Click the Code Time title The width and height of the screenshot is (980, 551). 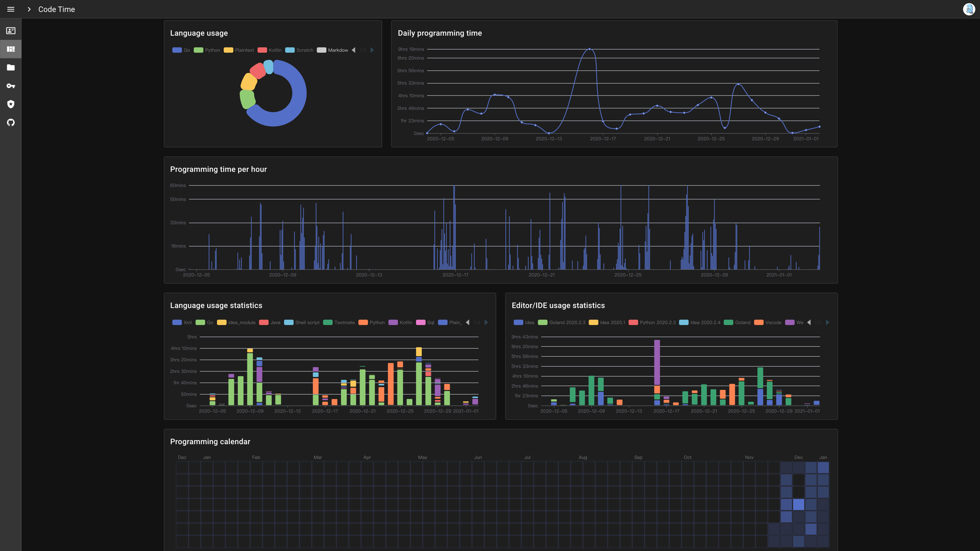coord(57,9)
